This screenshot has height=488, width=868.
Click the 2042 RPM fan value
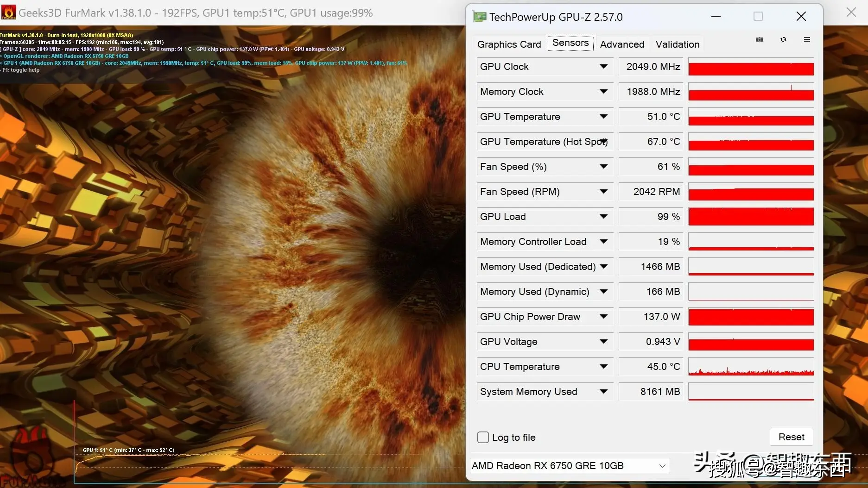coord(651,192)
